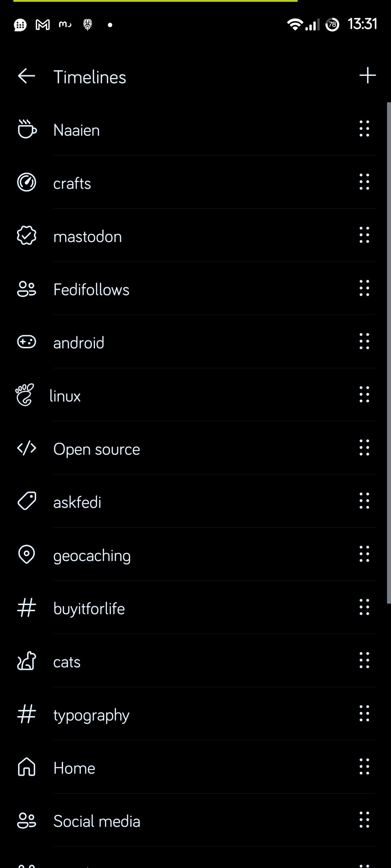The width and height of the screenshot is (391, 868).
Task: Tap the location pin icon for geocaching
Action: (x=27, y=554)
